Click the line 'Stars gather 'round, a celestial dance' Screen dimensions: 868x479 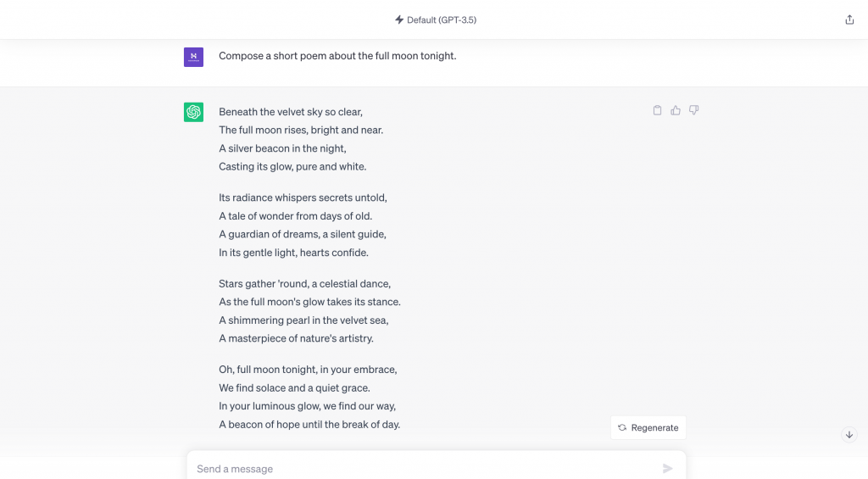click(304, 284)
